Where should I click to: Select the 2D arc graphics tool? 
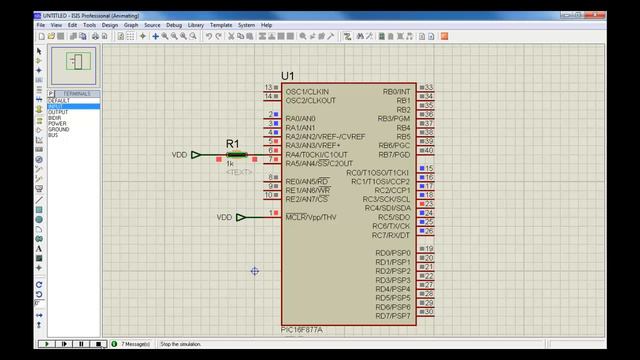point(39,229)
